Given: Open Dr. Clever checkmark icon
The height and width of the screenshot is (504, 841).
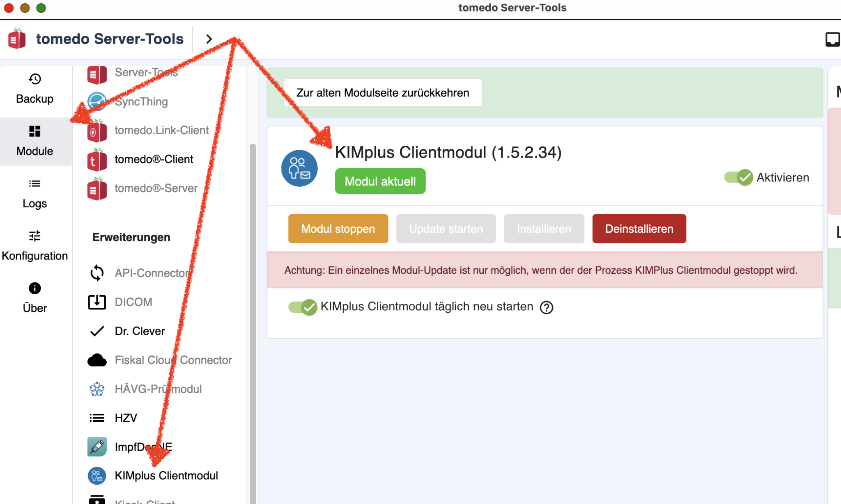Looking at the screenshot, I should point(97,331).
